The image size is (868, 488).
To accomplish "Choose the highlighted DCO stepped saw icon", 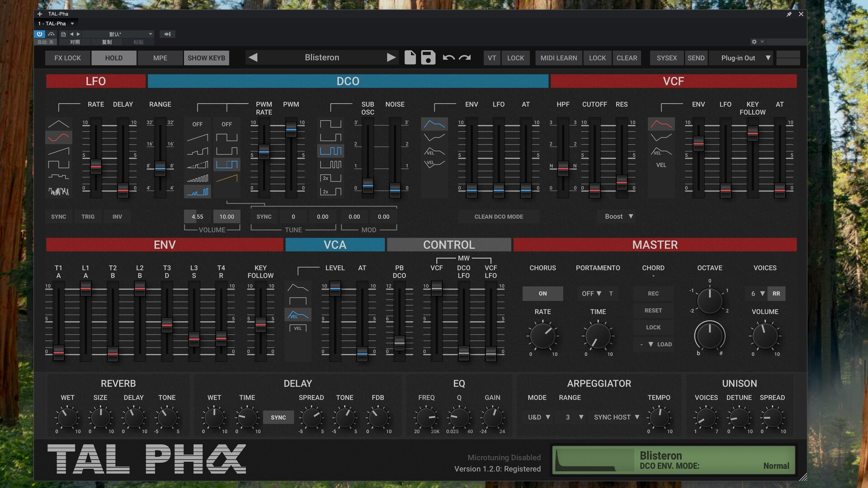I will [x=198, y=192].
